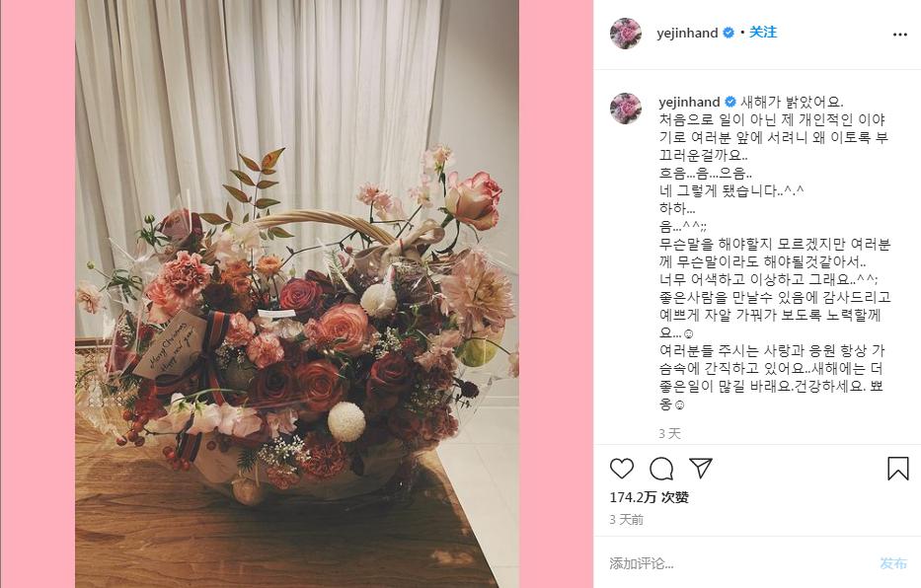This screenshot has width=921, height=588.
Task: Click the verified badge next to the header username
Action: [729, 33]
